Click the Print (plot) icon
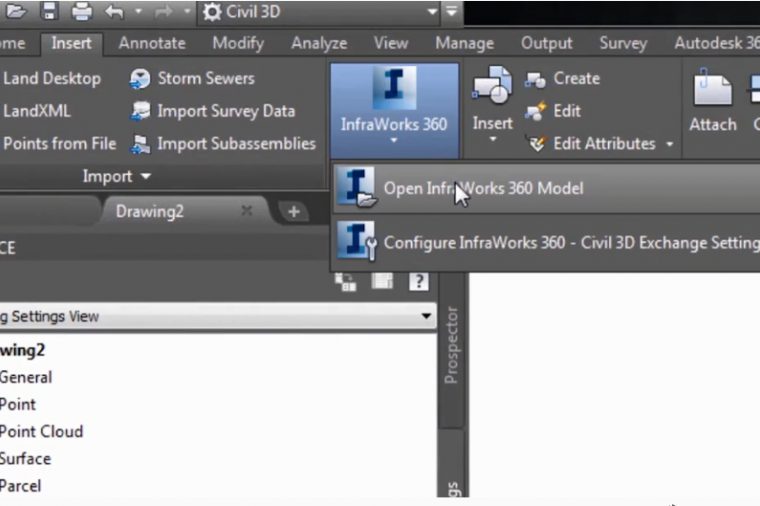 (x=81, y=11)
